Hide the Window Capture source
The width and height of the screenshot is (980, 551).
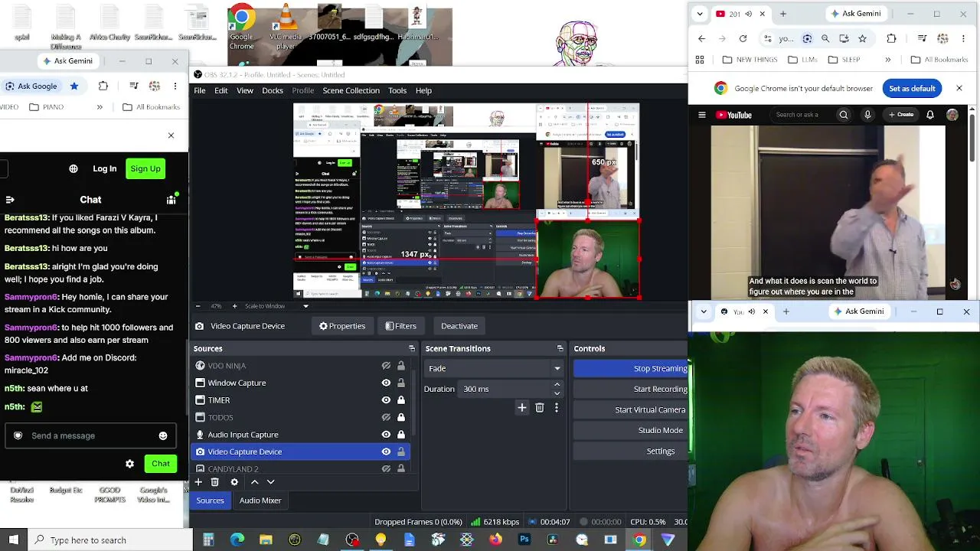386,383
